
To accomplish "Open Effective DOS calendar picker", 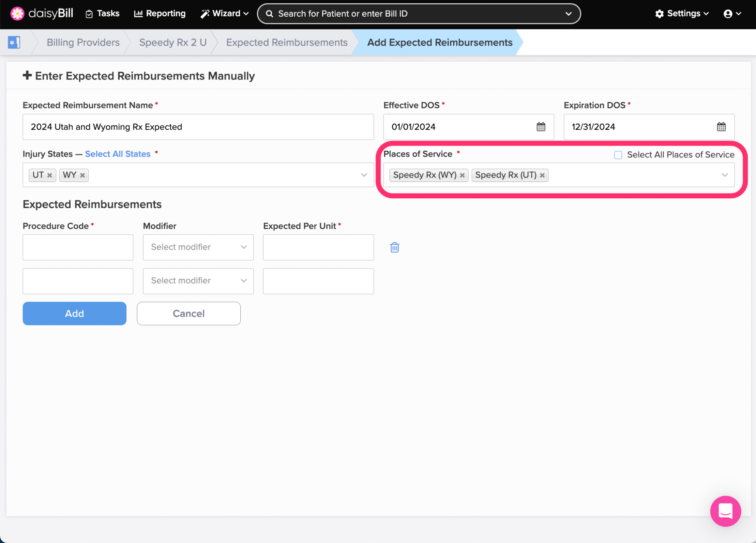I will pyautogui.click(x=541, y=127).
